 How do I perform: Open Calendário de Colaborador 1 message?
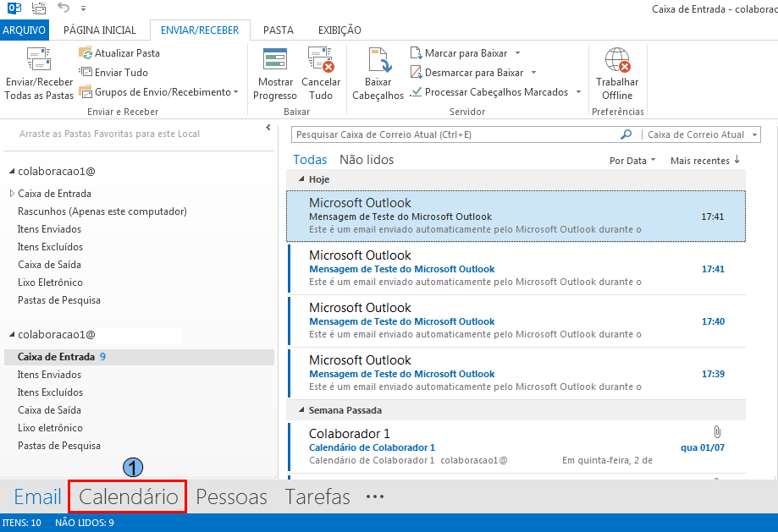point(516,447)
